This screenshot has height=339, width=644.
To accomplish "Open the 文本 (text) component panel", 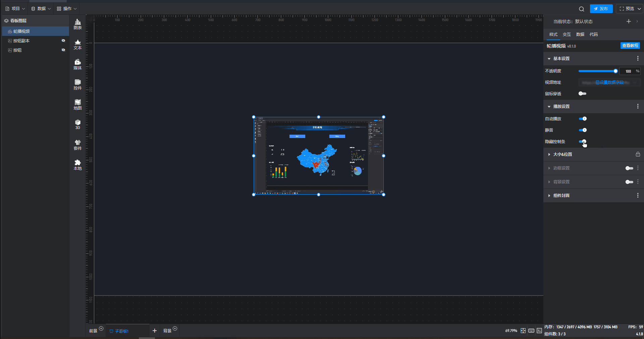I will point(77,44).
